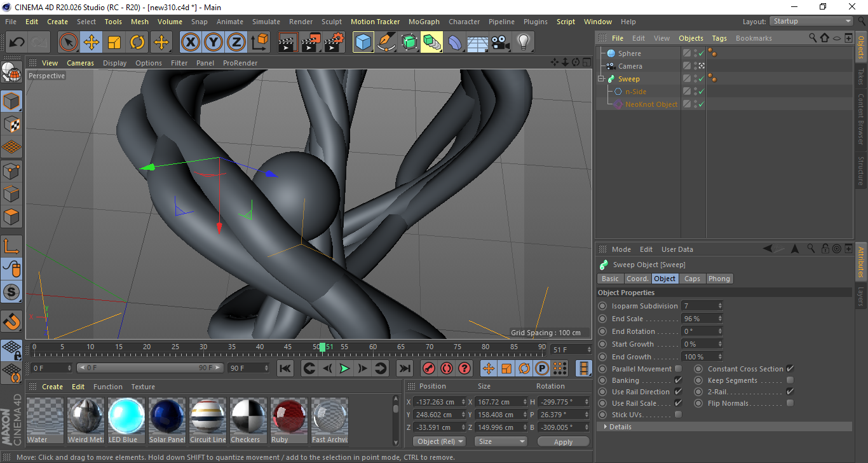
Task: Open viewport Cameras menu
Action: pyautogui.click(x=80, y=63)
